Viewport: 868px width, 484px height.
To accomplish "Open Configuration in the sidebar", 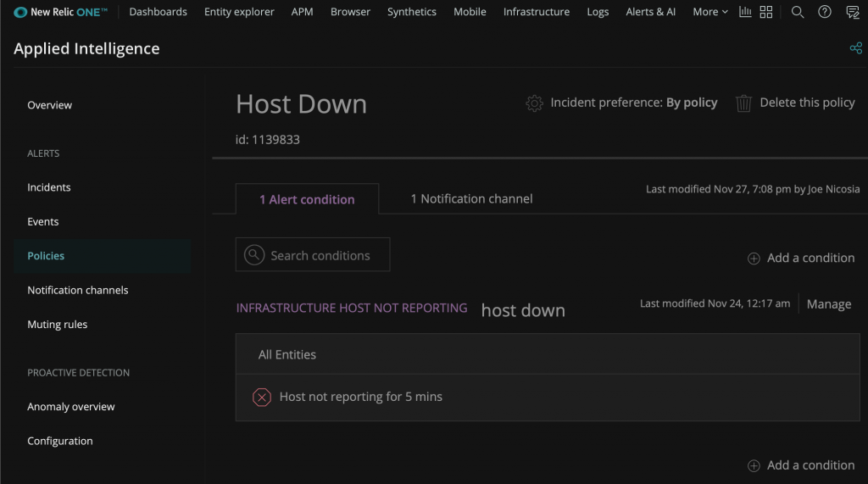I will (60, 441).
